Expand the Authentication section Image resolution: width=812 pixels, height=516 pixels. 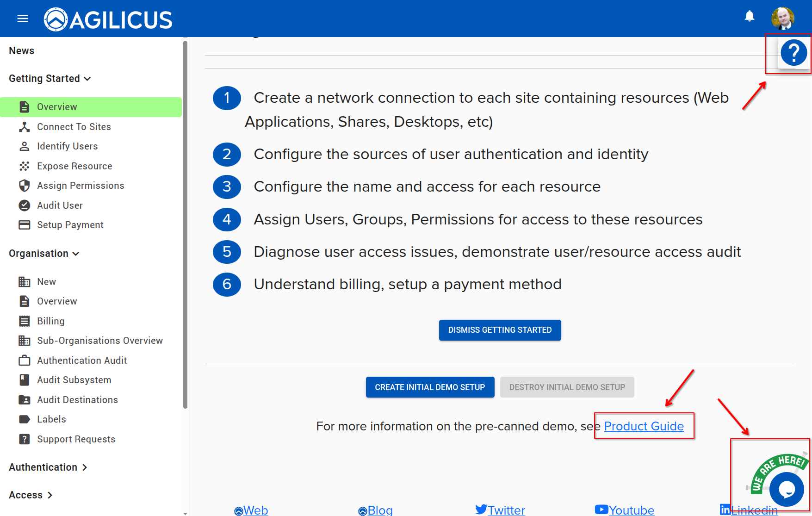pyautogui.click(x=48, y=467)
